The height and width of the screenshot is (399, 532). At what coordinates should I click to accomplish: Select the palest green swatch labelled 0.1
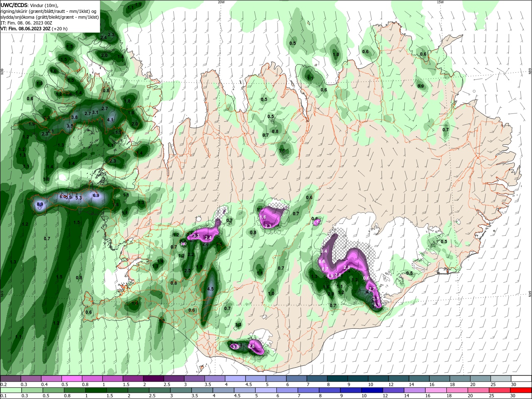click(x=11, y=390)
